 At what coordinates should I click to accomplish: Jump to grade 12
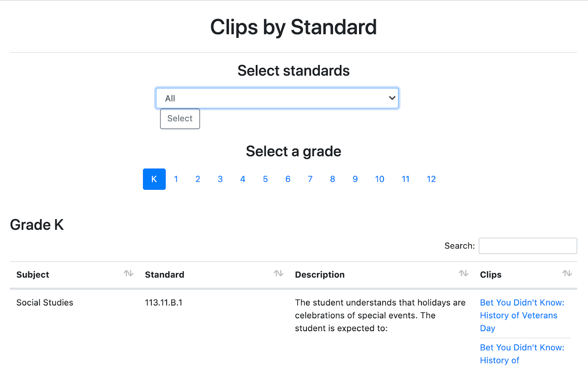[431, 179]
